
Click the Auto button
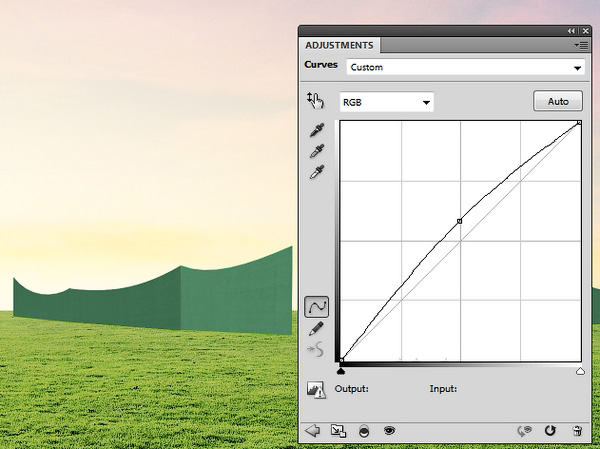pyautogui.click(x=558, y=101)
